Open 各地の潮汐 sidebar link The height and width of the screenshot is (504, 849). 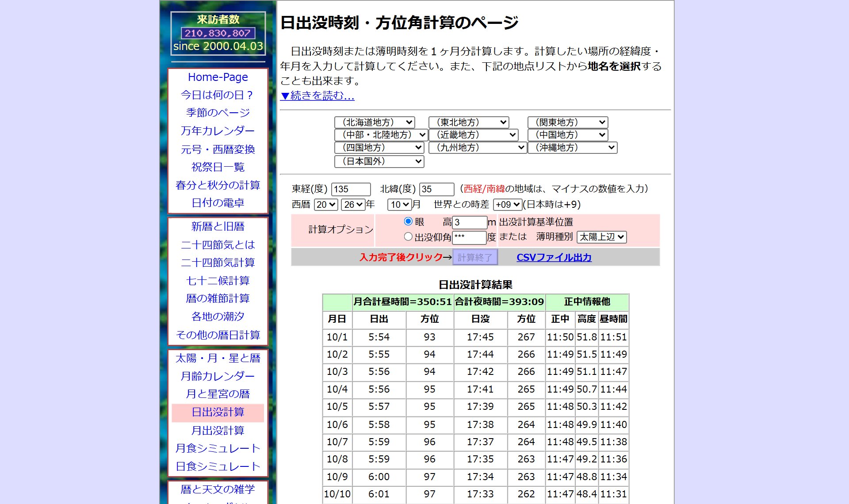218,316
